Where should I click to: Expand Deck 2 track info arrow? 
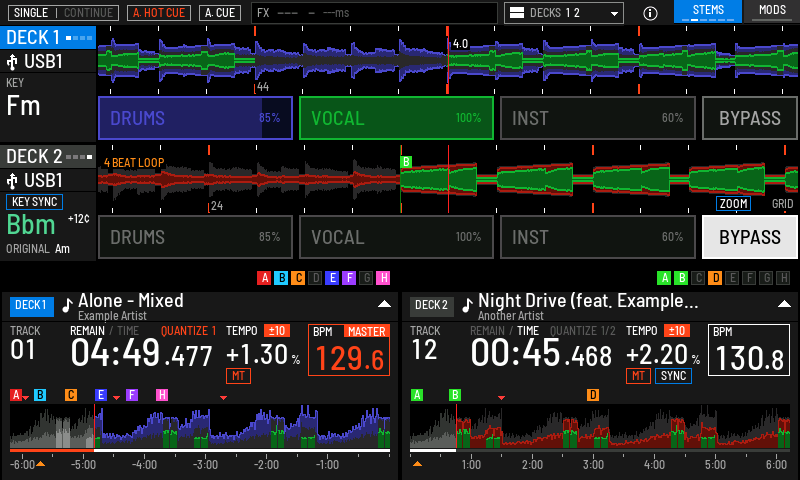pos(784,304)
